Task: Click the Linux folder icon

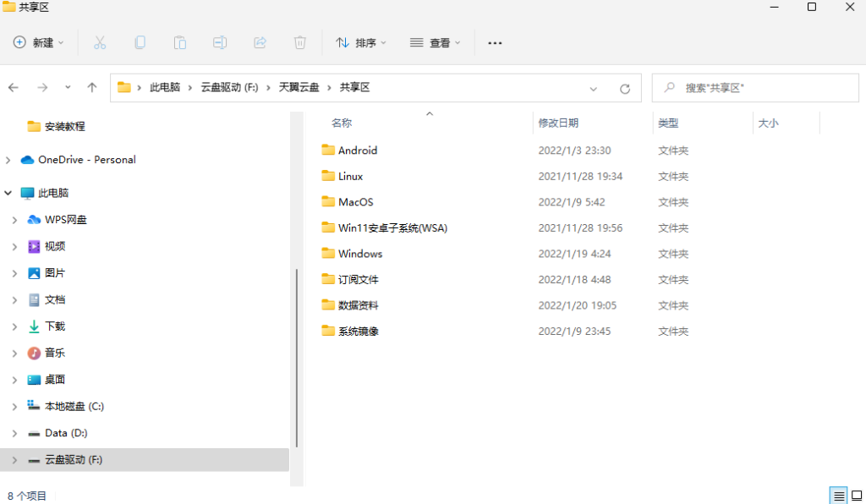Action: (328, 176)
